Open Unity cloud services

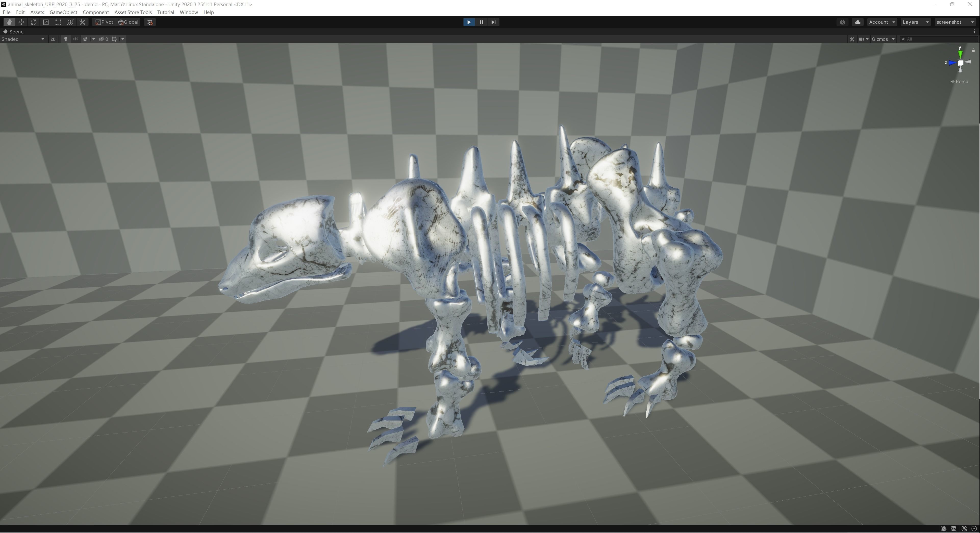(x=858, y=22)
